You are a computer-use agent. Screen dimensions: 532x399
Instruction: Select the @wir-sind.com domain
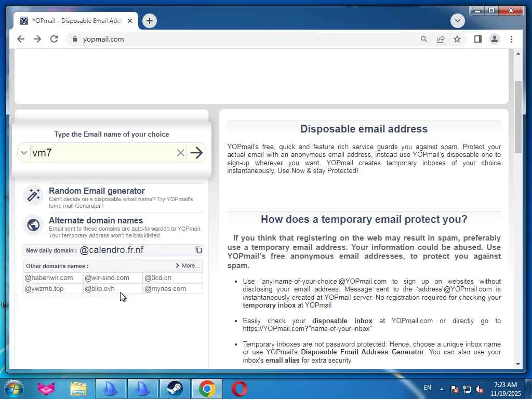click(x=107, y=277)
